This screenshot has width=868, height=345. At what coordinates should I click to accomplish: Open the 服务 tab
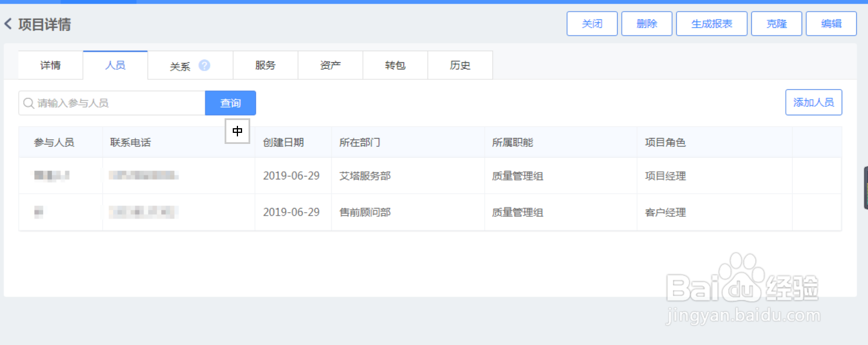pos(265,66)
